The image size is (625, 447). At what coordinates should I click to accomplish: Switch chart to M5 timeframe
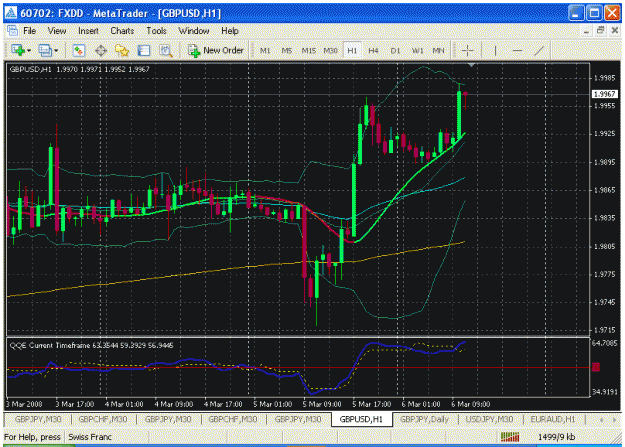(x=286, y=51)
